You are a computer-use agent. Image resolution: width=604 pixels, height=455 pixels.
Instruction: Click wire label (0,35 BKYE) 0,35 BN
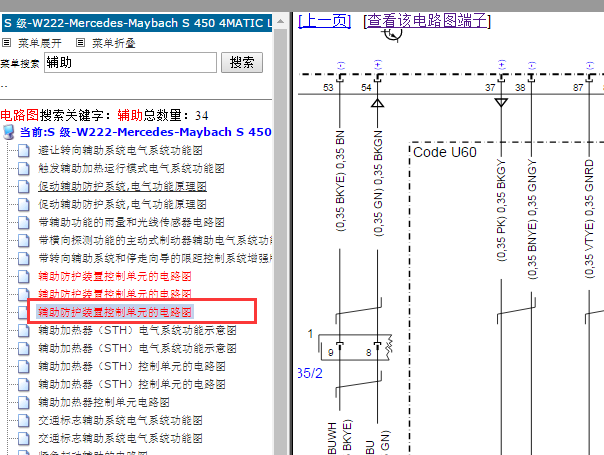click(340, 181)
